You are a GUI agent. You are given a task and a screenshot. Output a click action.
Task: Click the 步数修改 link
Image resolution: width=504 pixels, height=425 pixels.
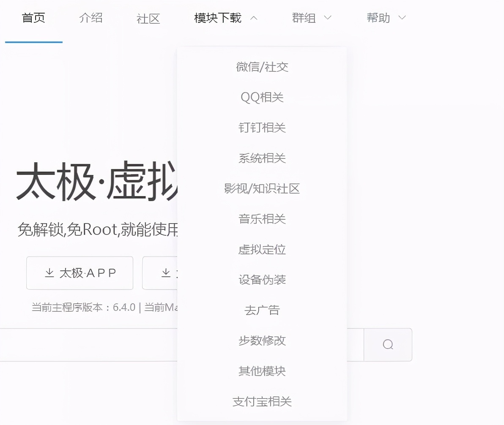point(262,341)
